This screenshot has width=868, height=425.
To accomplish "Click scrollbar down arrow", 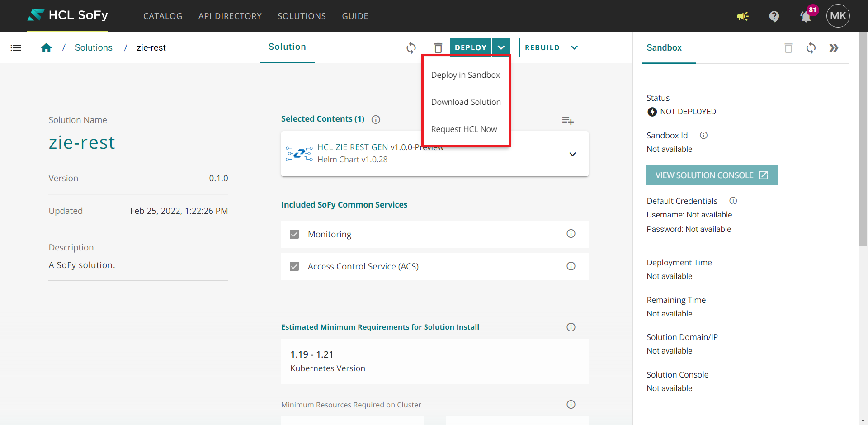I will coord(863,420).
